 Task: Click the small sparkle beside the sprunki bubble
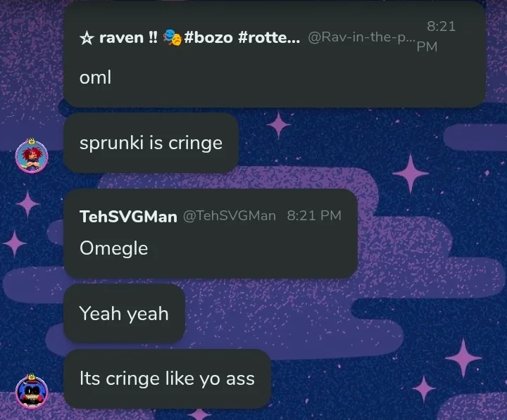coord(278,125)
